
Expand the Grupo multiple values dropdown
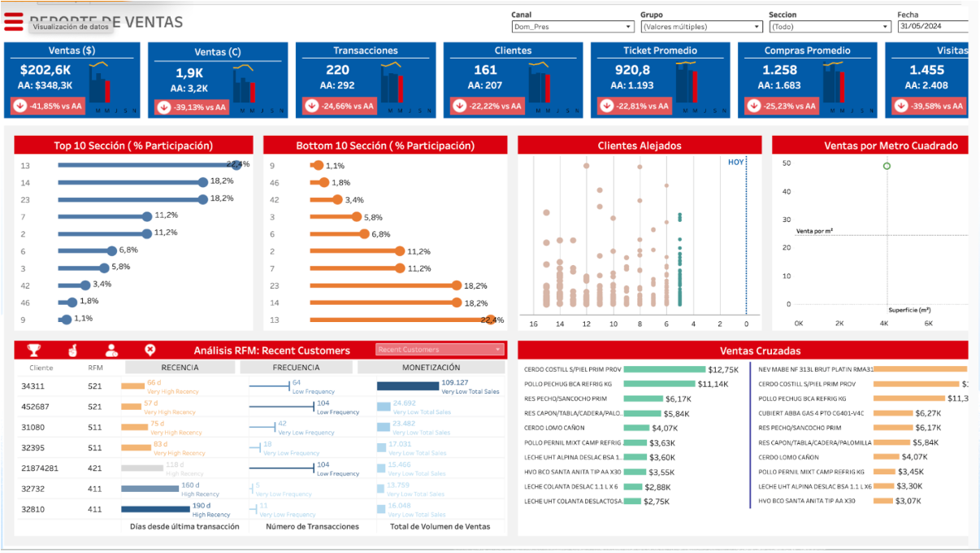coord(701,27)
